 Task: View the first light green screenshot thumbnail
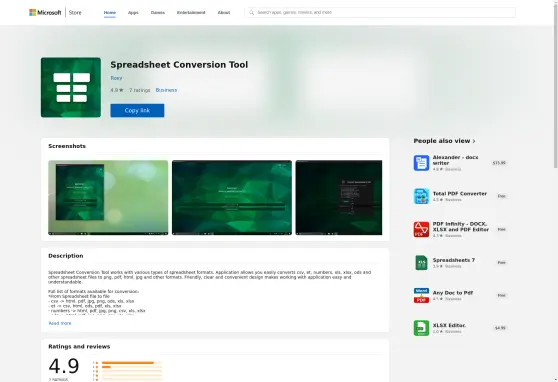tap(108, 198)
